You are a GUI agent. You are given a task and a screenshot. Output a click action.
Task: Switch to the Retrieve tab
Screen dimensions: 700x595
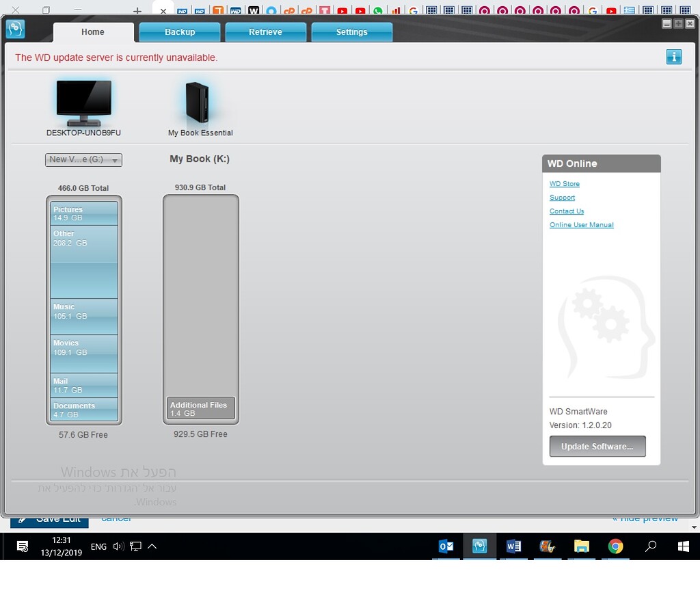pos(265,31)
